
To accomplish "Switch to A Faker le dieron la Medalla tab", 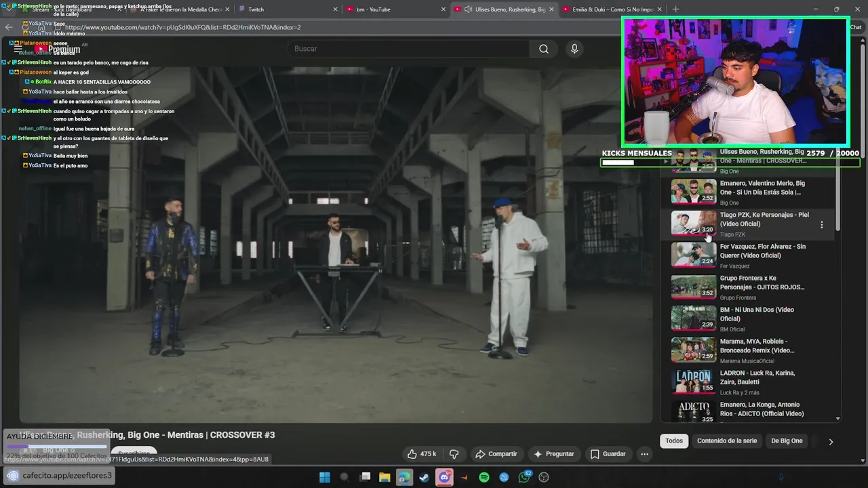I will tap(180, 9).
